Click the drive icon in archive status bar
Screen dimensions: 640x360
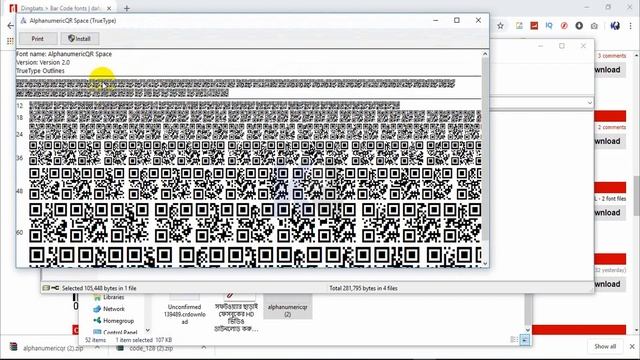(x=46, y=288)
